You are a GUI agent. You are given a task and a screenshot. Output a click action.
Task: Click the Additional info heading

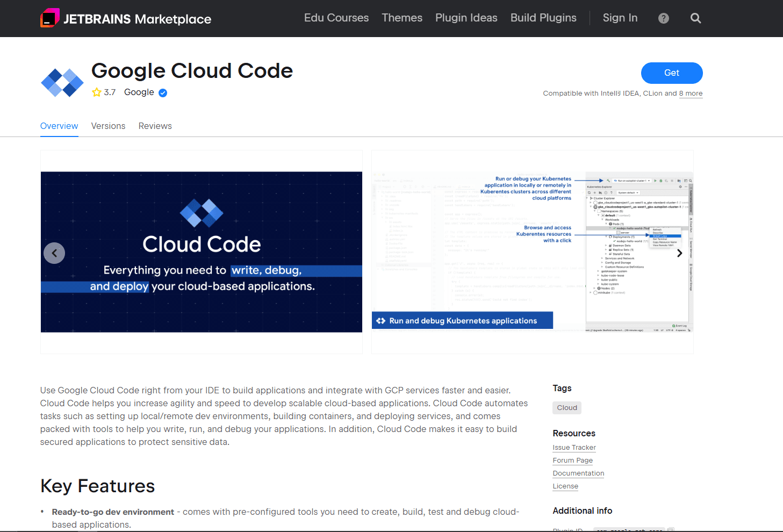tap(583, 511)
